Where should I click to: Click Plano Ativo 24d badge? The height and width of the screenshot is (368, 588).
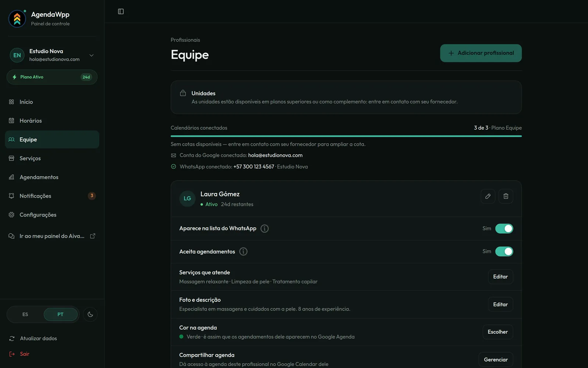coord(52,77)
